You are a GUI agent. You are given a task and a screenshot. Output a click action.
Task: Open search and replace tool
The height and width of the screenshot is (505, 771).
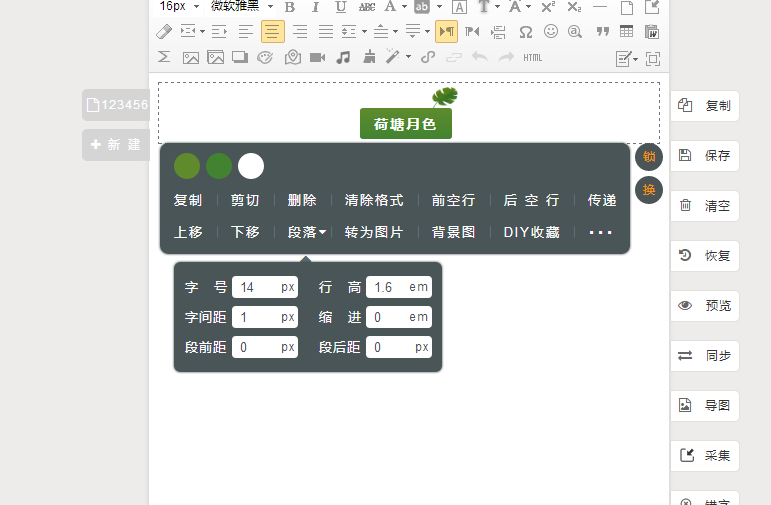pyautogui.click(x=575, y=32)
